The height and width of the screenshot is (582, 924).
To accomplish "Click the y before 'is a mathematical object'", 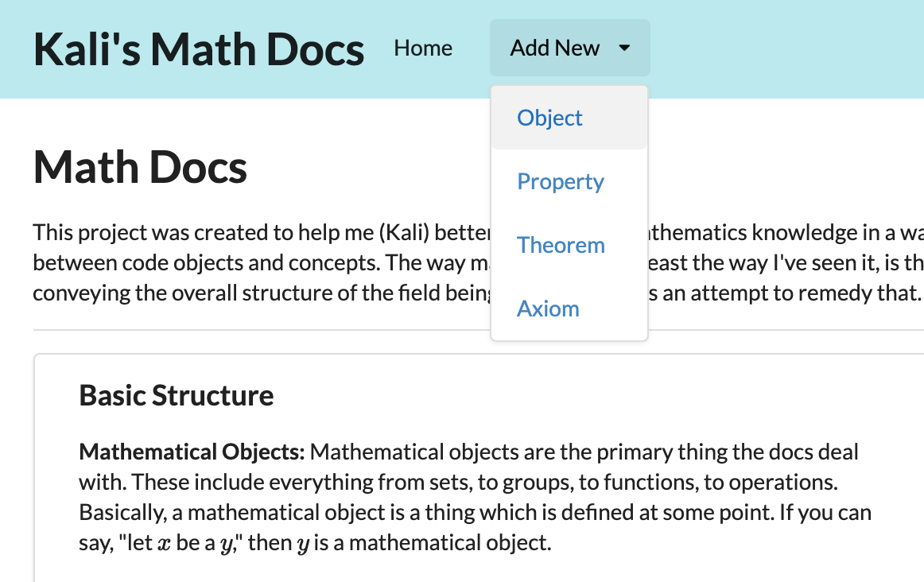I will tap(304, 545).
